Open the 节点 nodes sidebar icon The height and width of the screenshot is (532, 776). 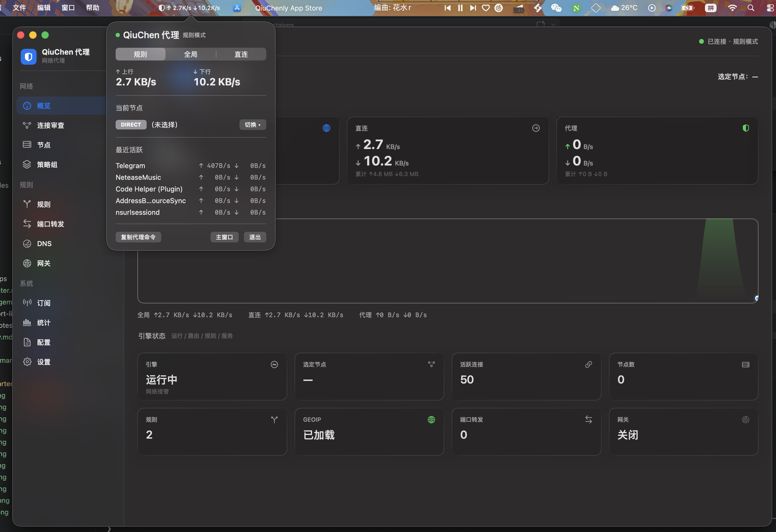27,145
